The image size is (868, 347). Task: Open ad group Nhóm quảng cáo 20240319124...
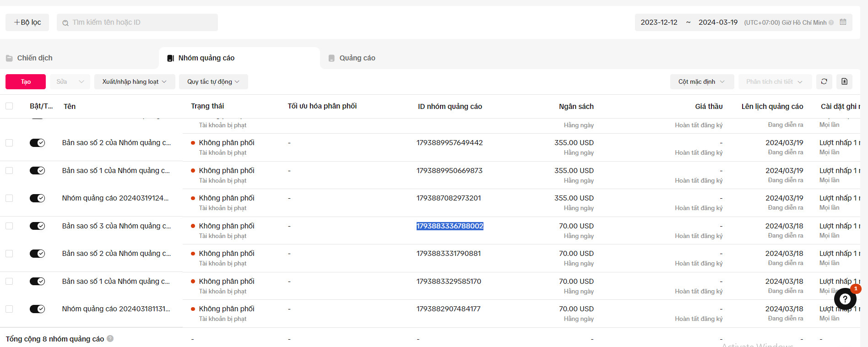click(115, 198)
